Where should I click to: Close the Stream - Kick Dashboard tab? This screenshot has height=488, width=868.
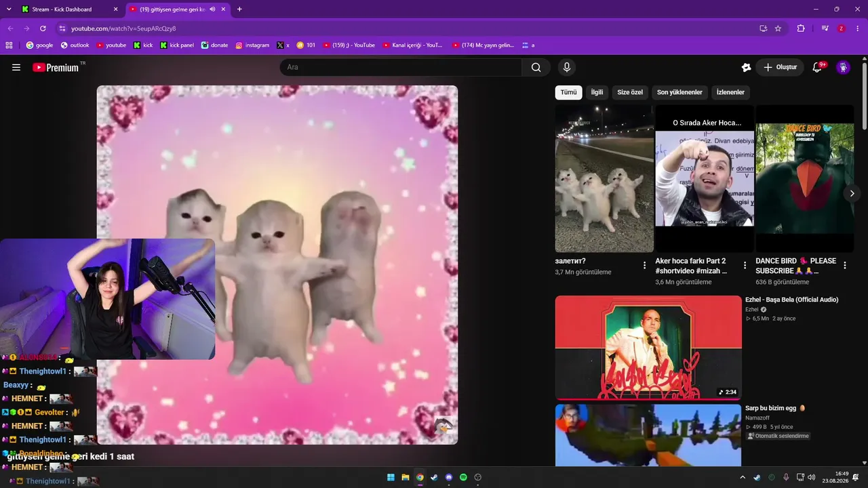[x=115, y=9]
